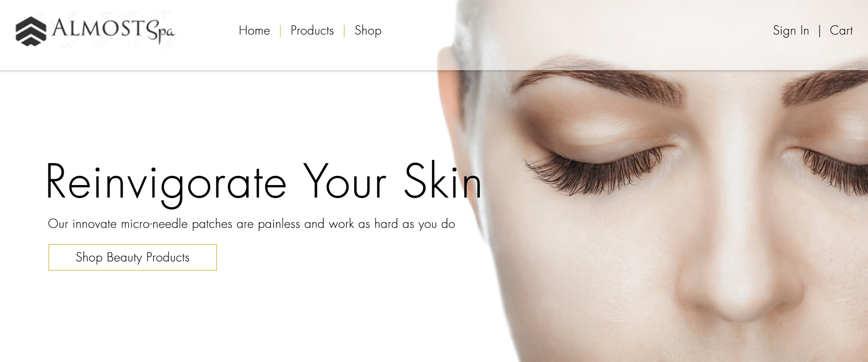
Task: Click the divider between Sign In and Cart
Action: pyautogui.click(x=820, y=31)
